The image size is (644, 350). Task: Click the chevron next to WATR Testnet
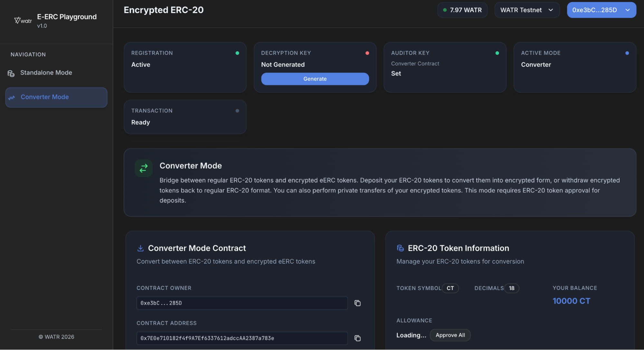551,10
